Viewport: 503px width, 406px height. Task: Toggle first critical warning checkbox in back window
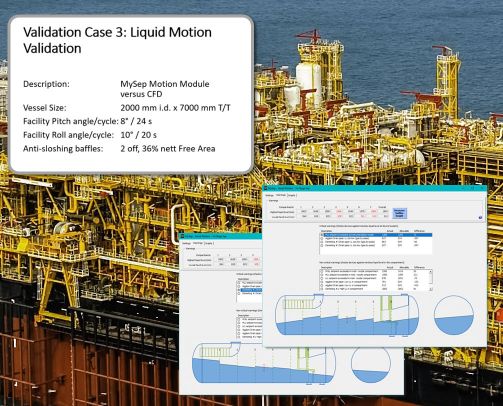(239, 283)
